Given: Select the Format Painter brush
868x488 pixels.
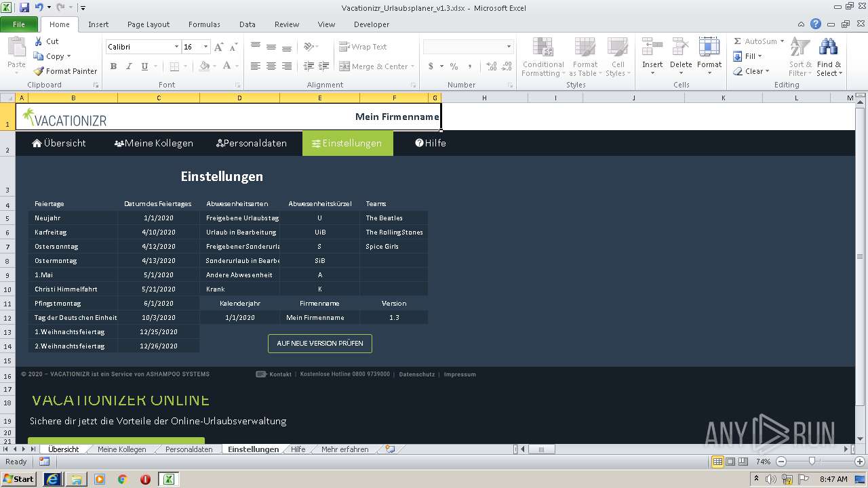Looking at the screenshot, I should point(39,71).
